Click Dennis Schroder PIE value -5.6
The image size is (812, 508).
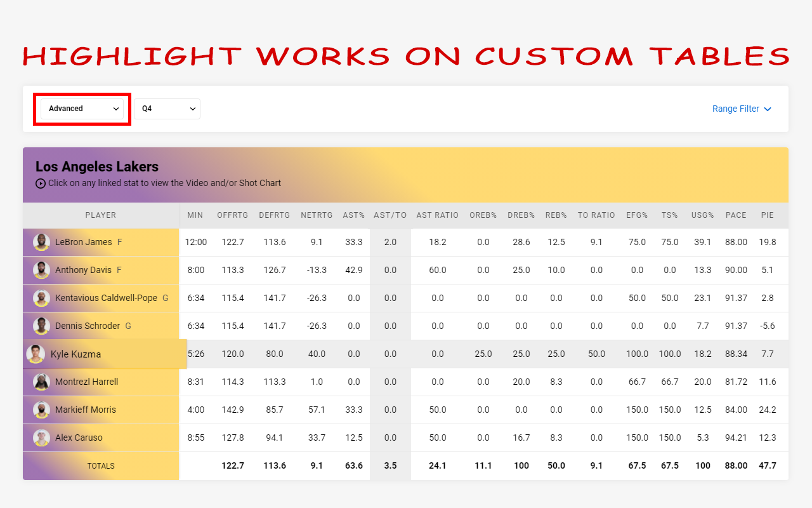pos(768,326)
